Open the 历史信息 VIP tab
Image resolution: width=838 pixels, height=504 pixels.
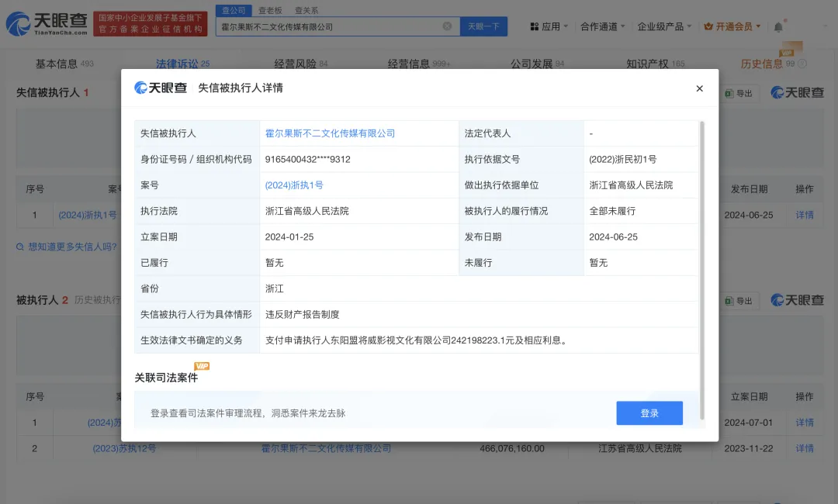(767, 64)
